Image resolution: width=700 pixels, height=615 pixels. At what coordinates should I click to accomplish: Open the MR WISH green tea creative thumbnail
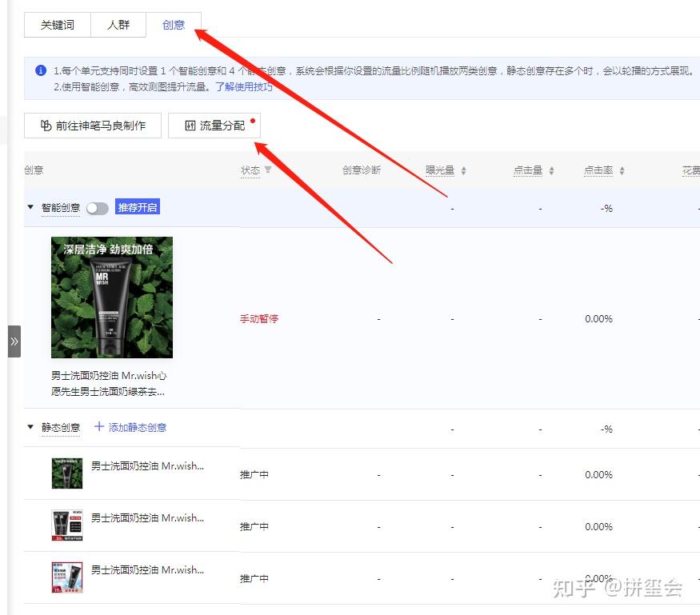pos(113,297)
